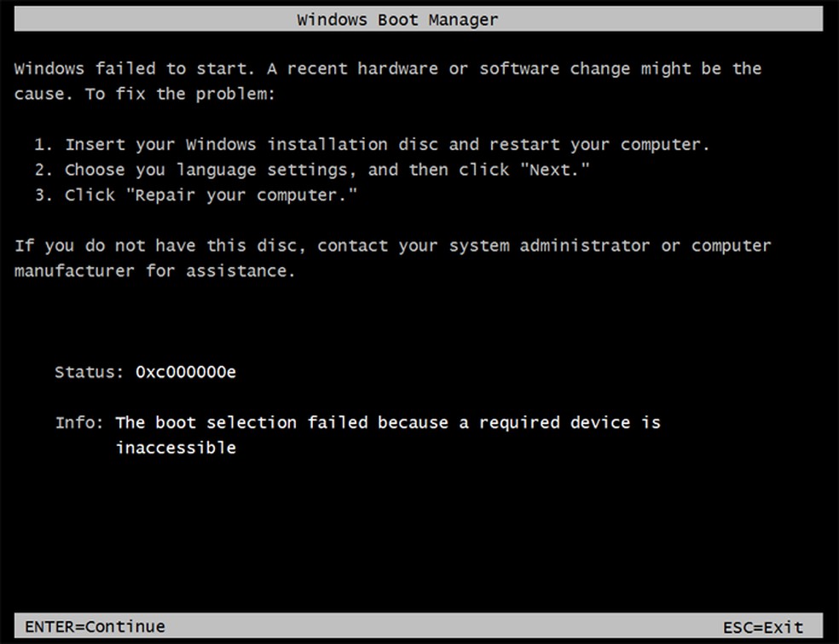This screenshot has height=644, width=839.
Task: Click the list number "2."
Action: [44, 170]
